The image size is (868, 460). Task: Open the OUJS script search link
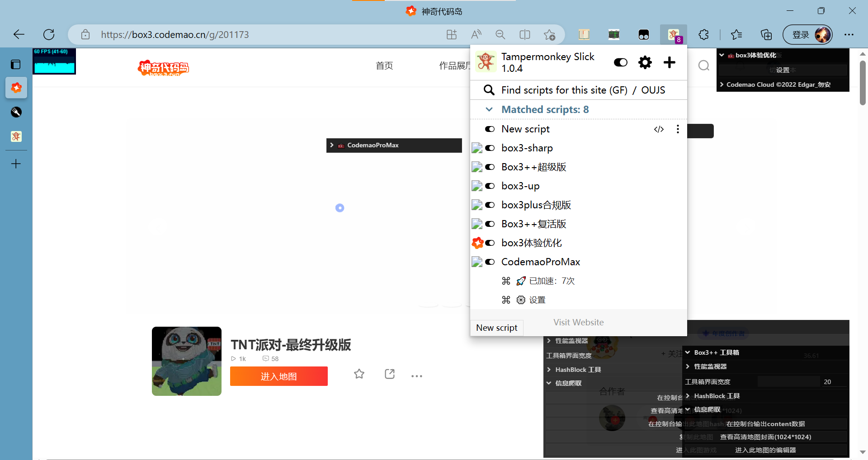(x=653, y=90)
